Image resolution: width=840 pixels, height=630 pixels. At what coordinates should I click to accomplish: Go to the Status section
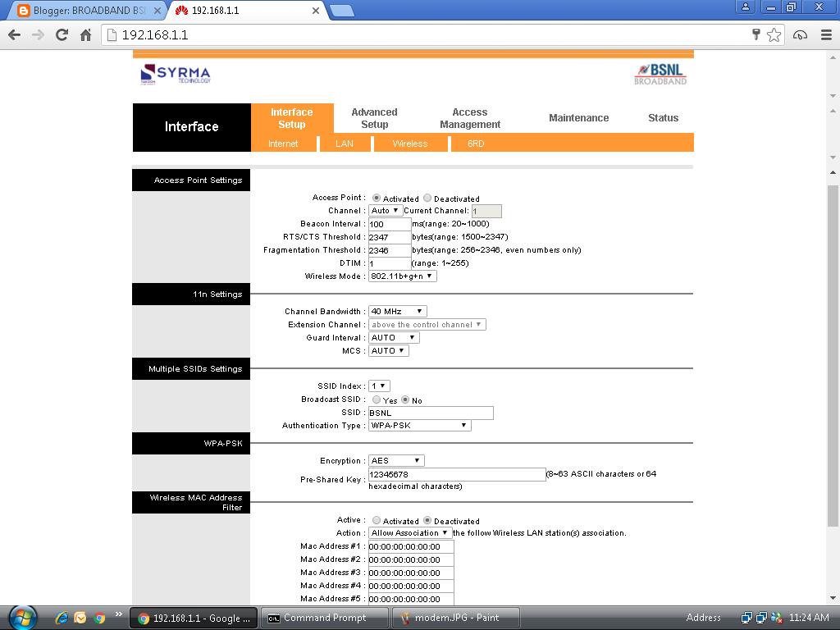[663, 117]
